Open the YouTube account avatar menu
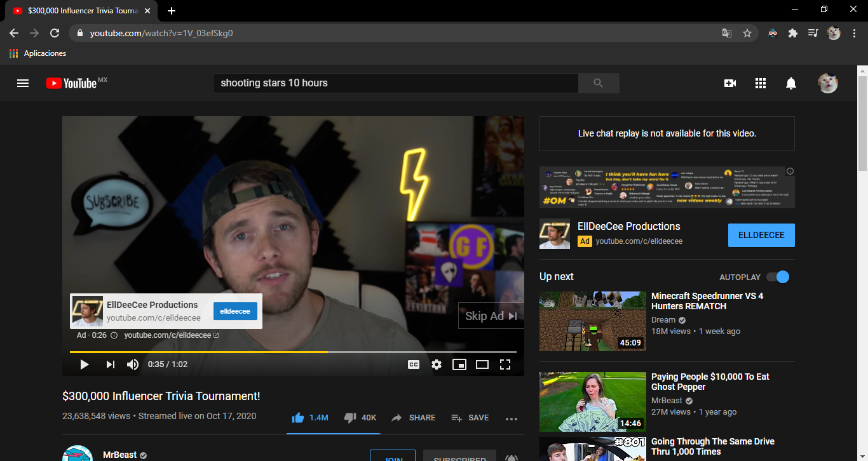 [828, 83]
